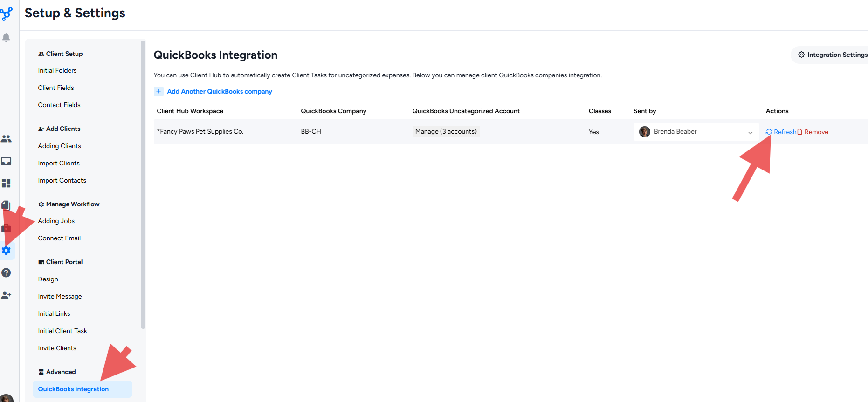
Task: Click the user profile avatar at sidebar bottom
Action: coord(7,398)
